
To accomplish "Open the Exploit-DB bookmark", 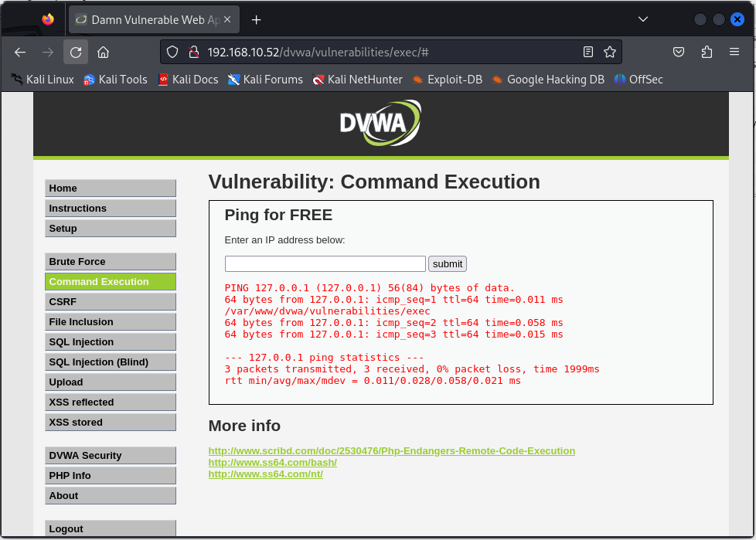I will coord(448,80).
